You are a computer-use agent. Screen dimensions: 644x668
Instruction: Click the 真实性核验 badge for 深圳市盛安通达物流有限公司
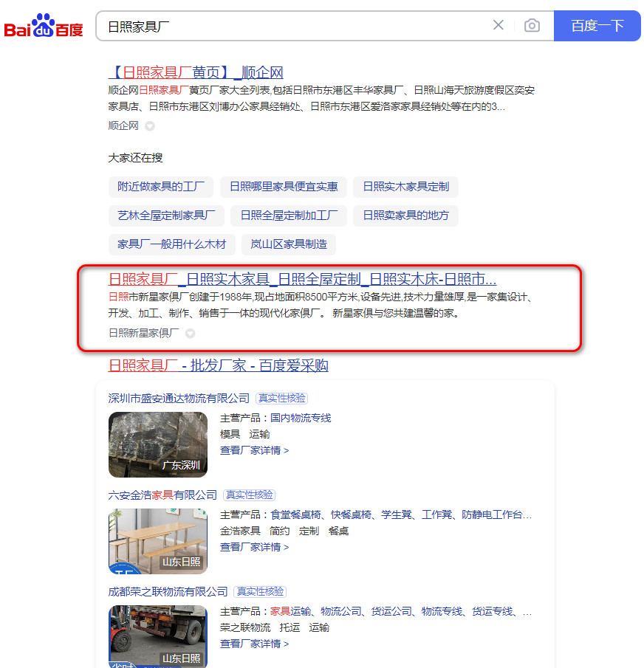281,398
